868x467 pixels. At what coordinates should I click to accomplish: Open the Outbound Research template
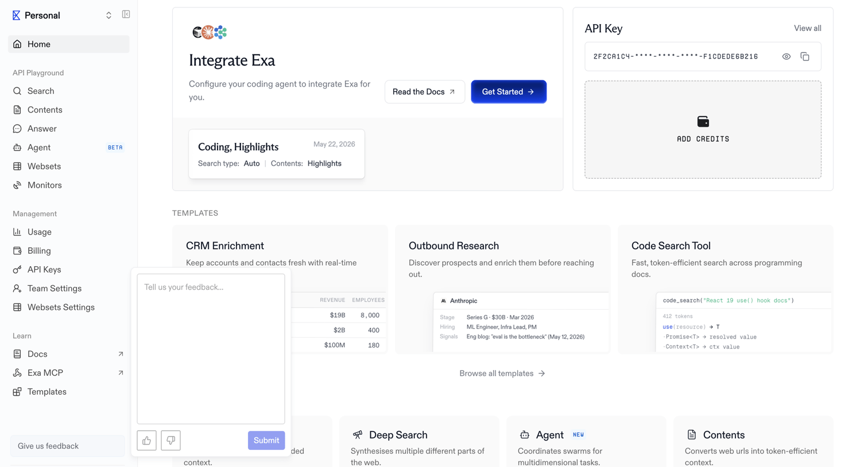pos(502,289)
